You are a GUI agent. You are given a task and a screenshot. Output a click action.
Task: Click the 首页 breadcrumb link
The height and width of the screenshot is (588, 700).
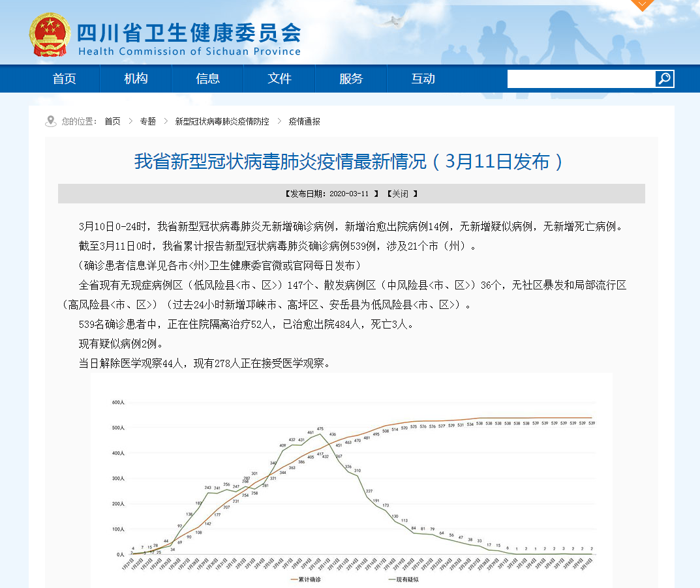pos(112,121)
